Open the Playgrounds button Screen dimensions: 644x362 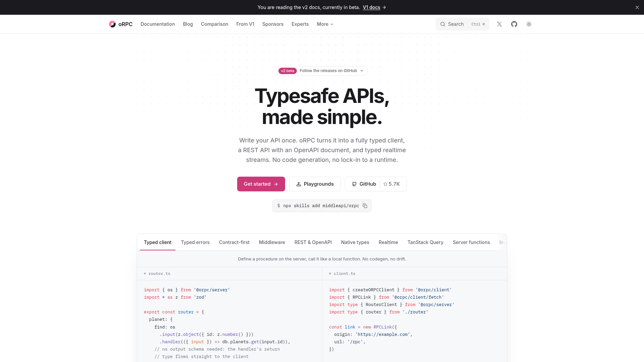[x=315, y=184]
